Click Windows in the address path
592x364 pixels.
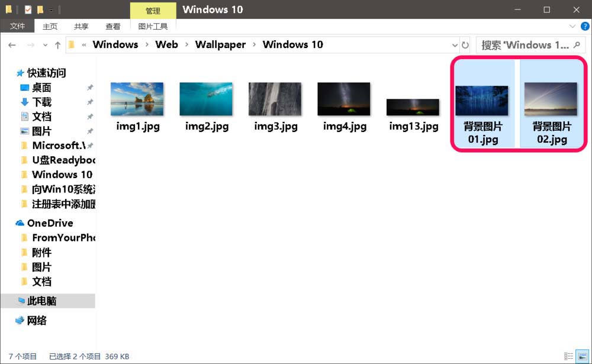pyautogui.click(x=115, y=44)
